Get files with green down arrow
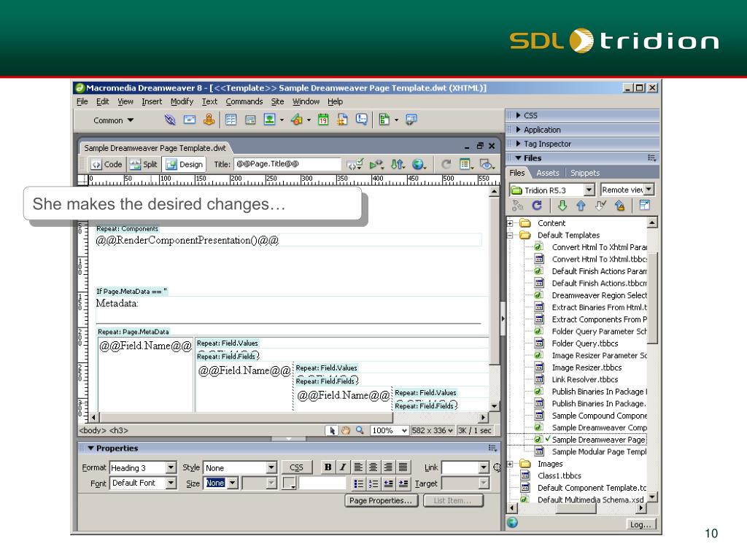 [x=562, y=205]
